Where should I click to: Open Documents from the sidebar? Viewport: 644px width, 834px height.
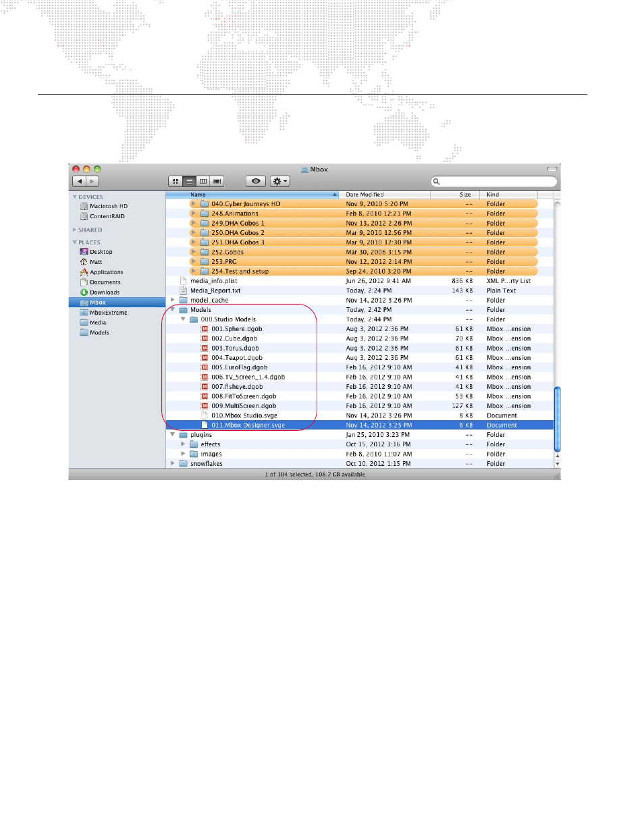[105, 282]
